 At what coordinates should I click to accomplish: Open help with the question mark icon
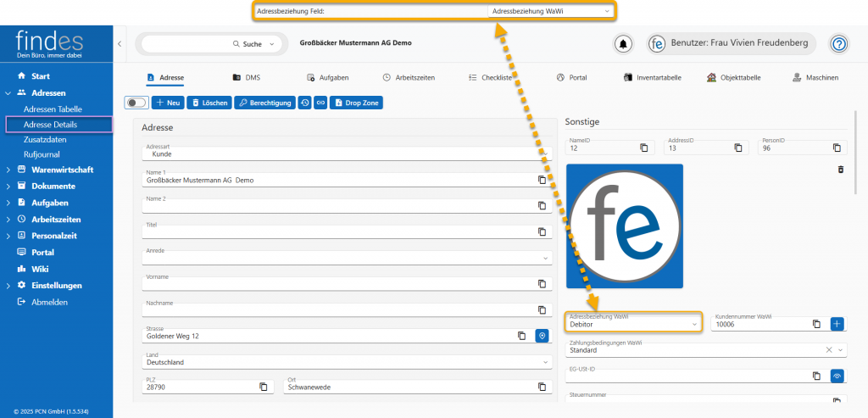coord(838,43)
